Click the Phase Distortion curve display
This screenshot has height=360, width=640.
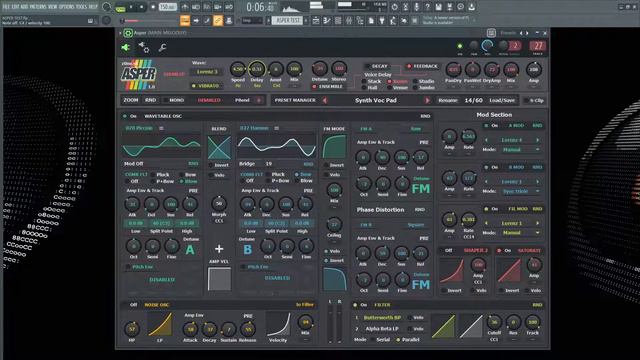click(334, 279)
